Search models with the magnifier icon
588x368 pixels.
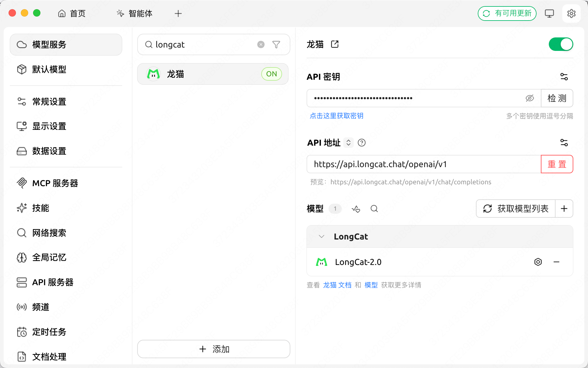click(374, 209)
